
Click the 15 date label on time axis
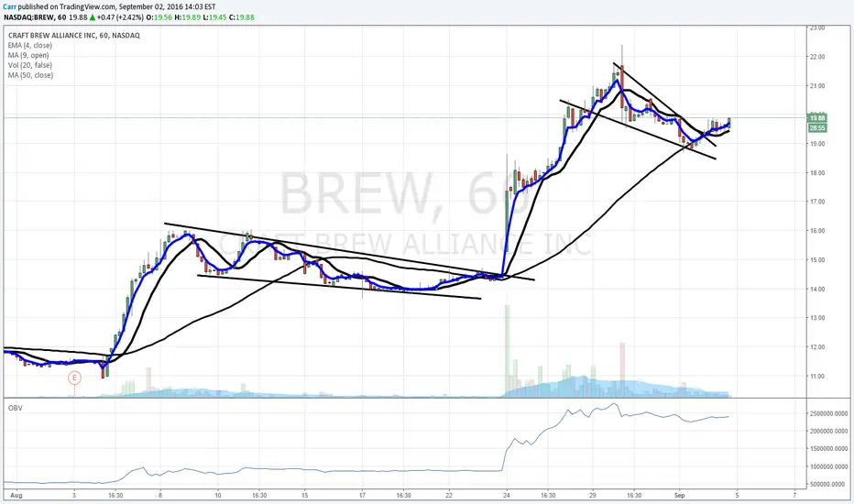pyautogui.click(x=304, y=496)
